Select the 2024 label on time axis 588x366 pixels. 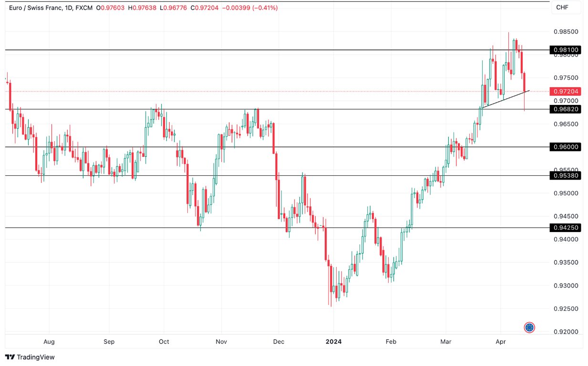[334, 342]
